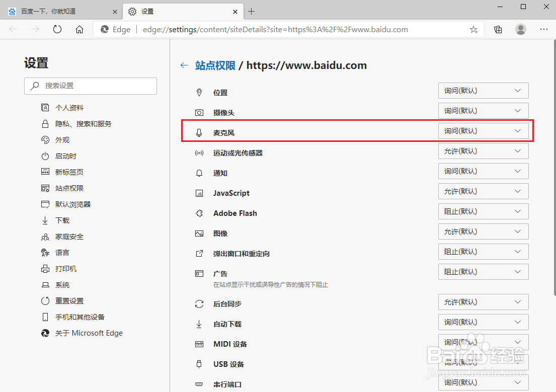This screenshot has width=556, height=392.
Task: Click the 家庭安全 people icon
Action: click(x=45, y=237)
